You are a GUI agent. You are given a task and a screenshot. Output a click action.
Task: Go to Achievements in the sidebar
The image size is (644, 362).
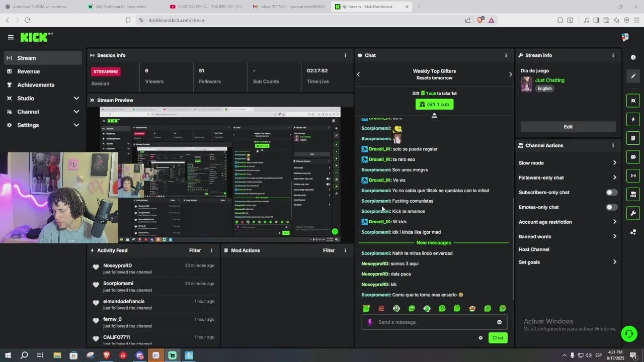(43, 85)
